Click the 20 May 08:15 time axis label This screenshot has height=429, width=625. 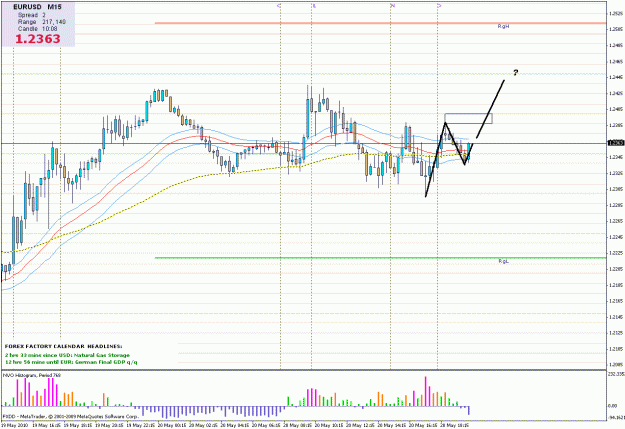coord(297,425)
